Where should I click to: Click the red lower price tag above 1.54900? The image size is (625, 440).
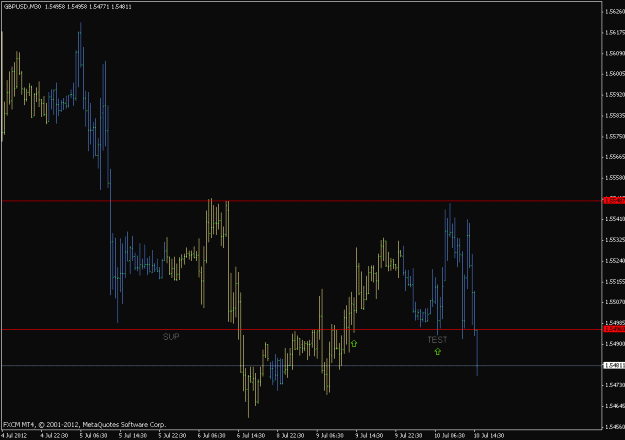(x=614, y=329)
